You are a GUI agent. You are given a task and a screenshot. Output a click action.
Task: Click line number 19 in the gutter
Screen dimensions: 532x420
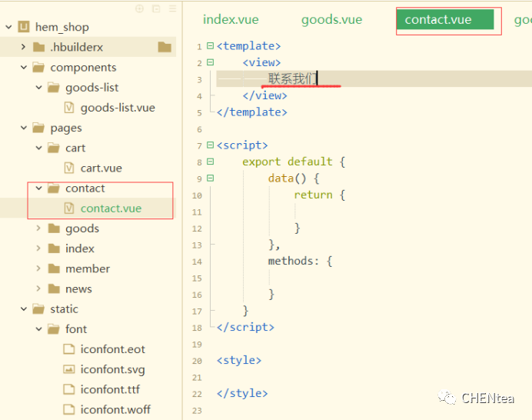pos(197,345)
